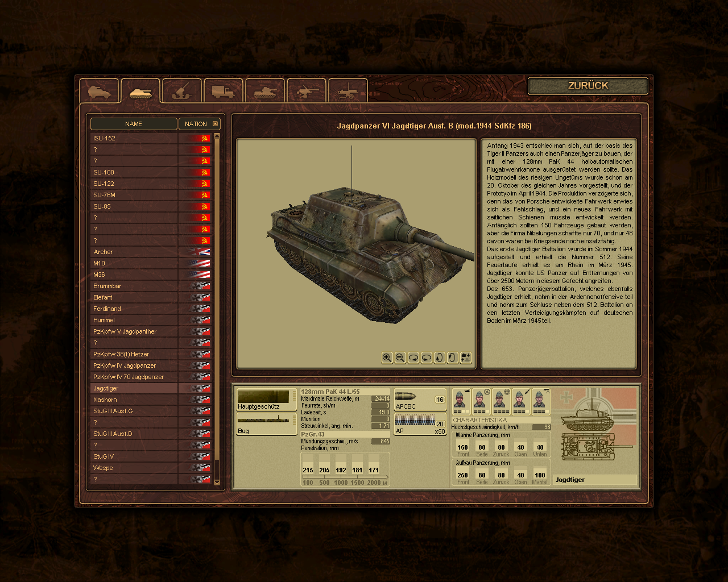Image resolution: width=728 pixels, height=582 pixels.
Task: Open the armored car category tab
Action: pos(99,91)
